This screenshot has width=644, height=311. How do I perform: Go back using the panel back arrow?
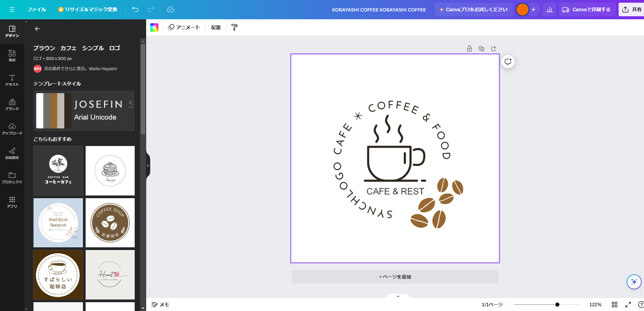(x=37, y=29)
